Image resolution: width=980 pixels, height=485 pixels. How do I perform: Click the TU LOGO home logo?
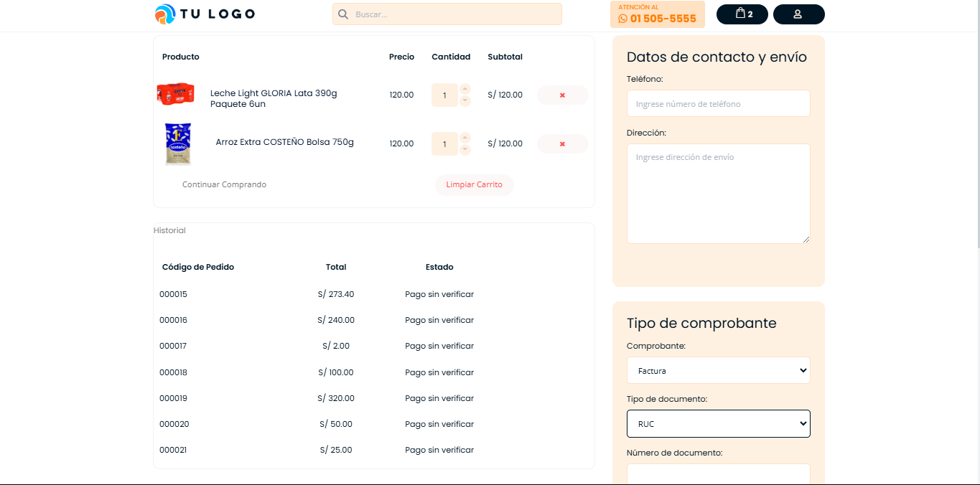pyautogui.click(x=205, y=14)
